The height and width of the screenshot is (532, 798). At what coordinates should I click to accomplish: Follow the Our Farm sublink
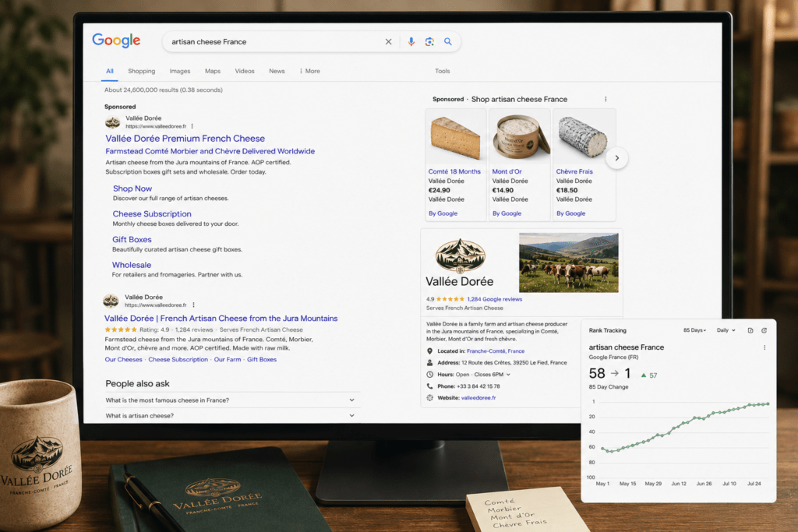pos(228,359)
